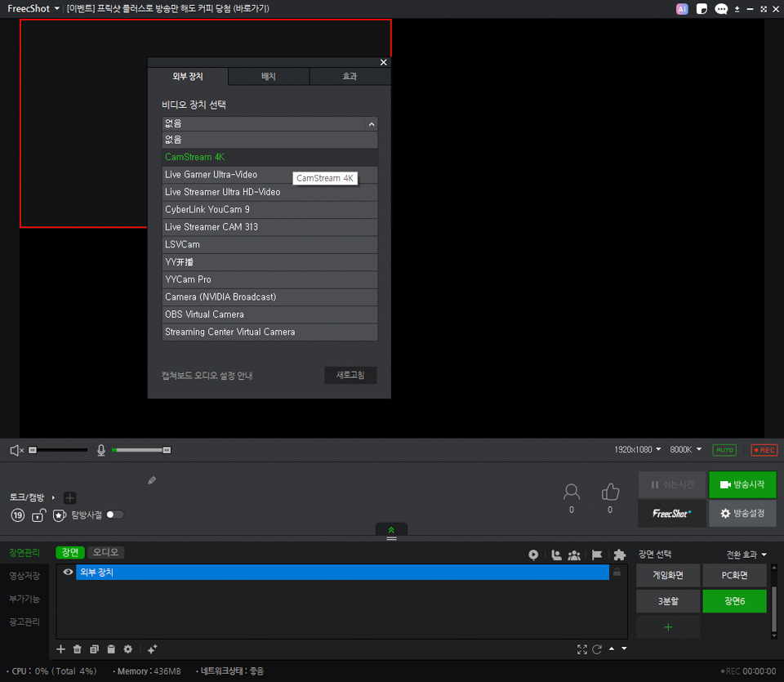Click the chat bubble icon in title bar
This screenshot has width=784, height=682.
(x=721, y=9)
